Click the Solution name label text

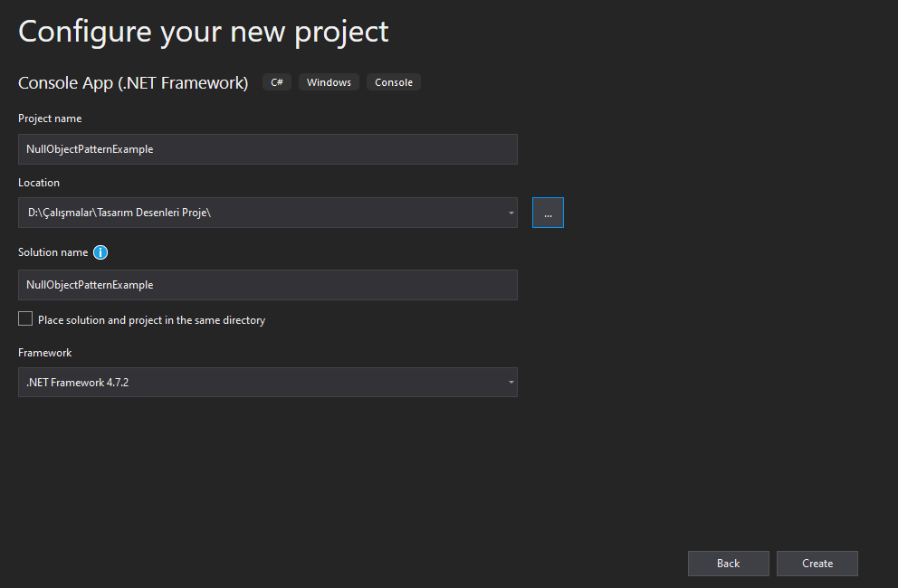(x=53, y=252)
